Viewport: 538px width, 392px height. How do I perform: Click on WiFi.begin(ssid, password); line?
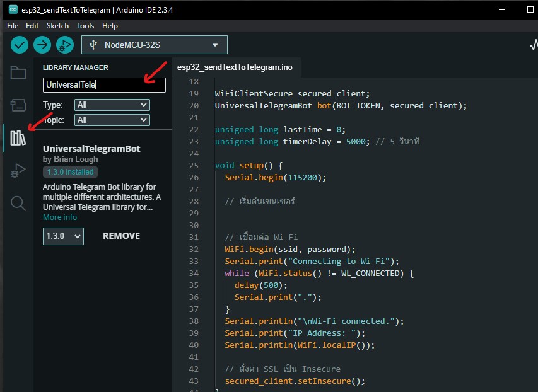click(x=290, y=250)
